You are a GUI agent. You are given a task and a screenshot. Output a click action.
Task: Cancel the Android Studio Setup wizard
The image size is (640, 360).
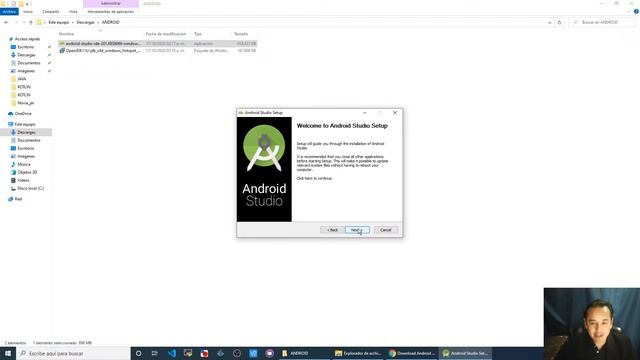(x=386, y=230)
